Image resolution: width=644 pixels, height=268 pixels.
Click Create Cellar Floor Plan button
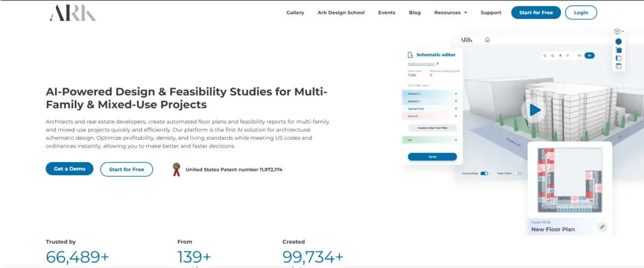pyautogui.click(x=432, y=128)
